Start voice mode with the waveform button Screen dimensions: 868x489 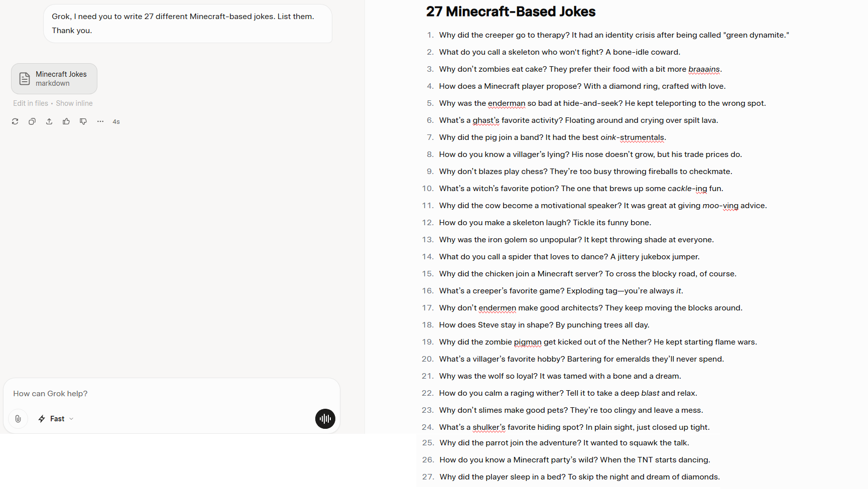click(325, 419)
